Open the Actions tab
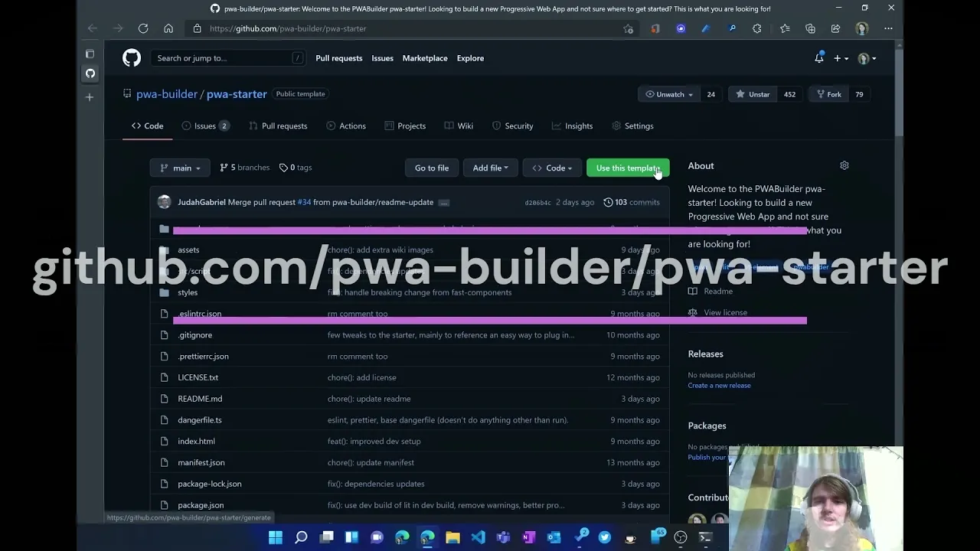The width and height of the screenshot is (980, 551). click(x=346, y=126)
